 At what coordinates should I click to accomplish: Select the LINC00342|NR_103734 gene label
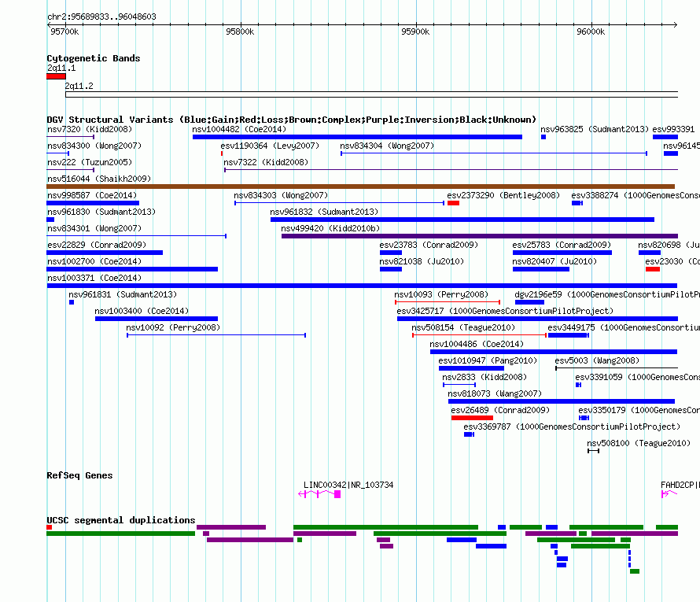(x=348, y=485)
